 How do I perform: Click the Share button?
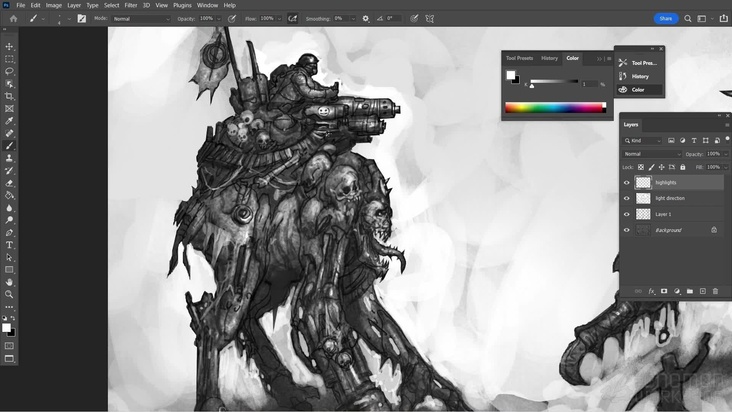666,19
